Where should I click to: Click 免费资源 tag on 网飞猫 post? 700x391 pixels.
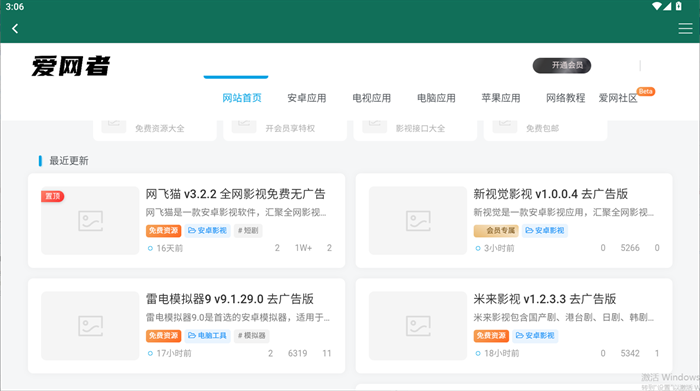pyautogui.click(x=163, y=231)
